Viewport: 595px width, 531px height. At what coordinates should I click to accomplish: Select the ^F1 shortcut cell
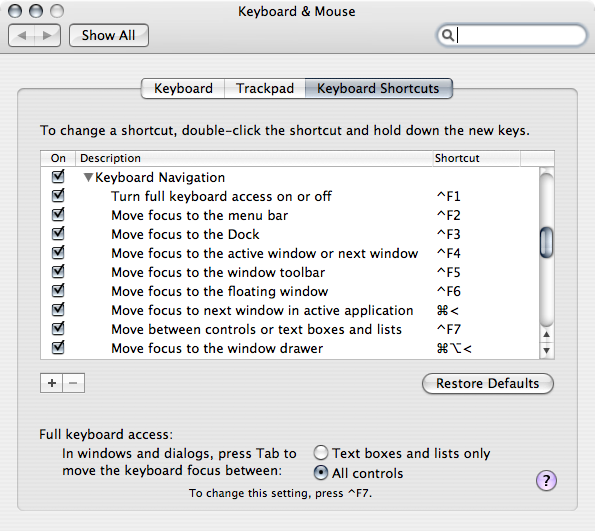(448, 197)
